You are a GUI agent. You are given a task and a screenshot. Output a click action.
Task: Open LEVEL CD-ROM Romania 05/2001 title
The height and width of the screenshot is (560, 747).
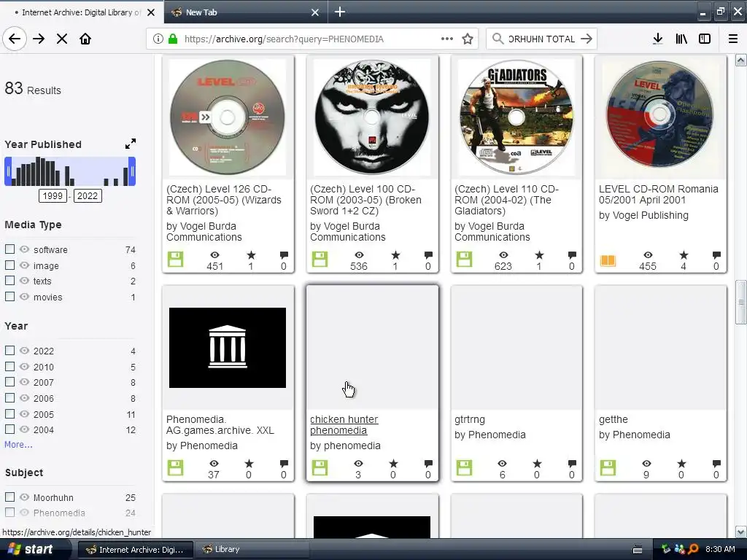[659, 194]
